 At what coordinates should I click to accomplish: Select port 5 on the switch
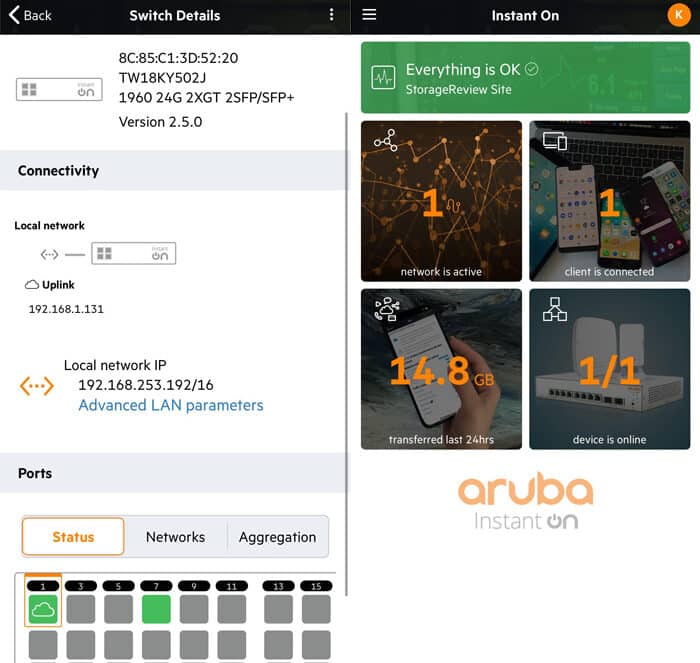point(118,609)
